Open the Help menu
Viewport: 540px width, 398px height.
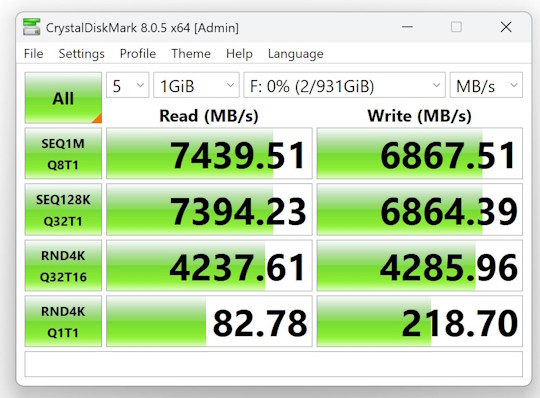tap(239, 54)
